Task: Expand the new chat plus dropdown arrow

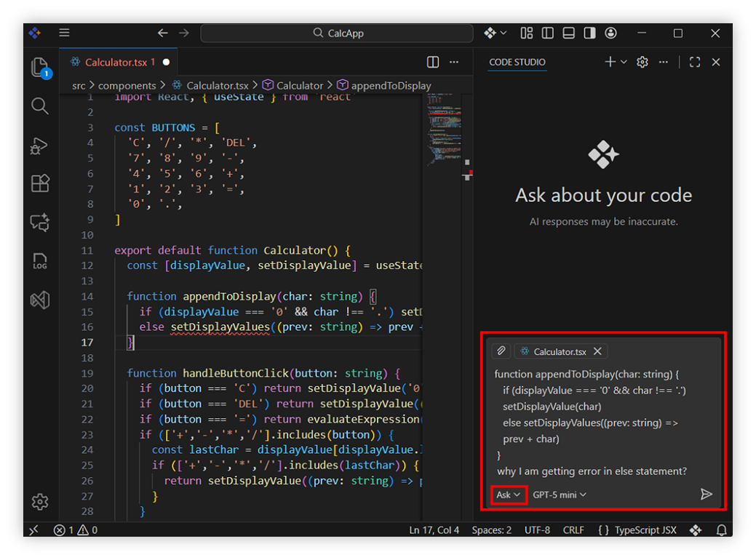Action: (624, 63)
